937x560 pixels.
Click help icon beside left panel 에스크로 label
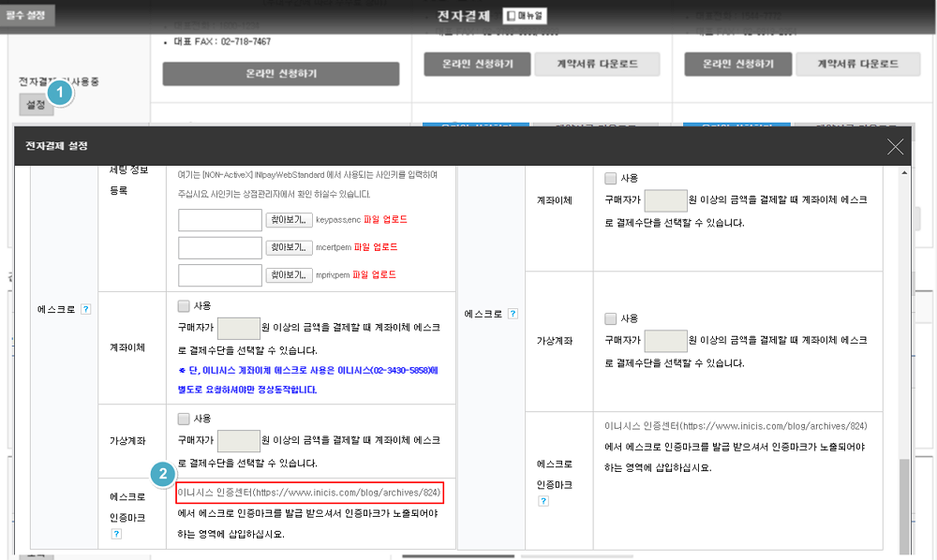pos(85,309)
